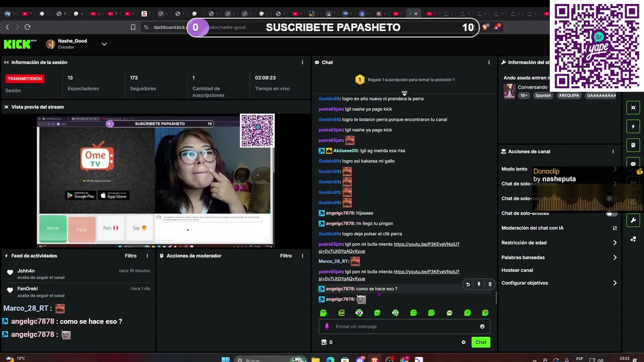This screenshot has width=644, height=362.
Task: Open the ESP language indicator in tray
Action: [580, 359]
